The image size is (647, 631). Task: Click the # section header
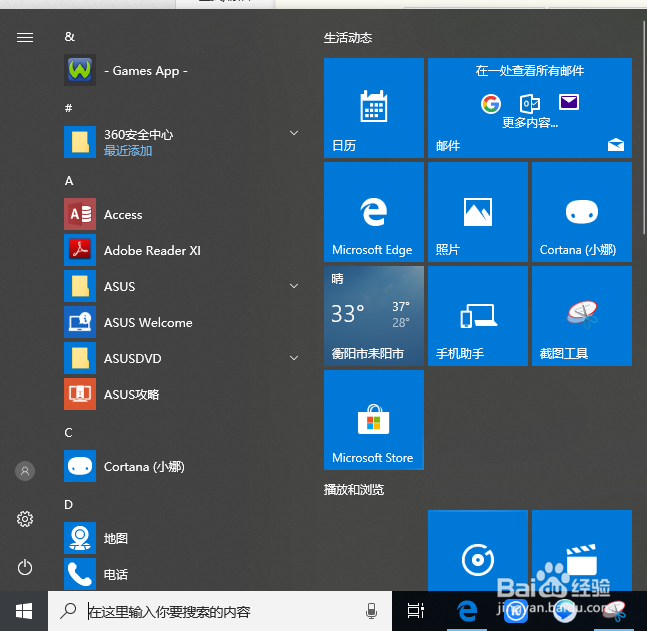(x=68, y=108)
